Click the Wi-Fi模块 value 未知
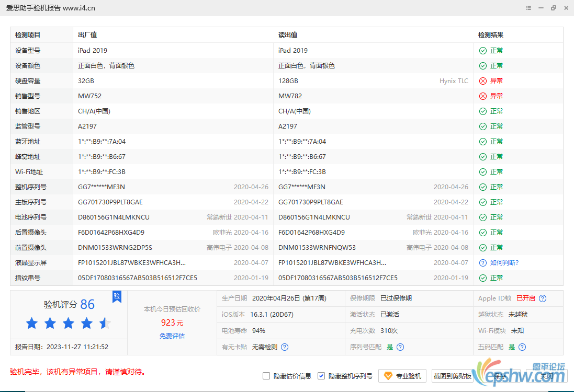Image resolution: width=574 pixels, height=392 pixels. click(517, 330)
